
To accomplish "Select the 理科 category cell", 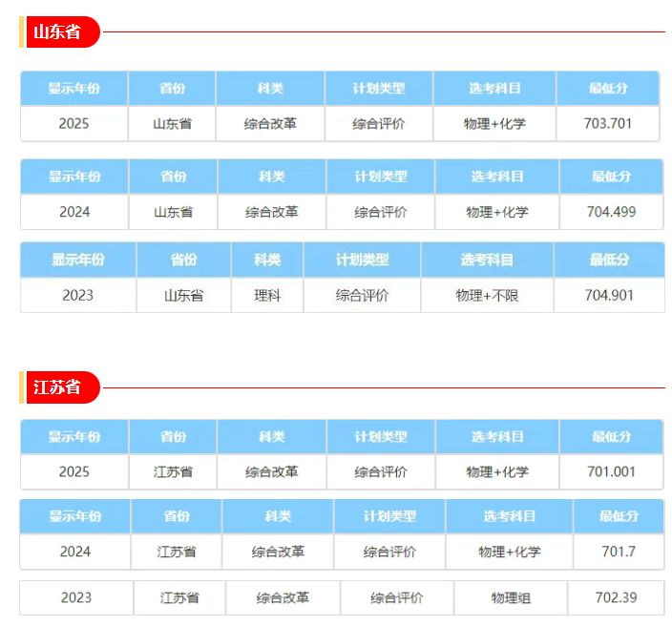I will 267,296.
